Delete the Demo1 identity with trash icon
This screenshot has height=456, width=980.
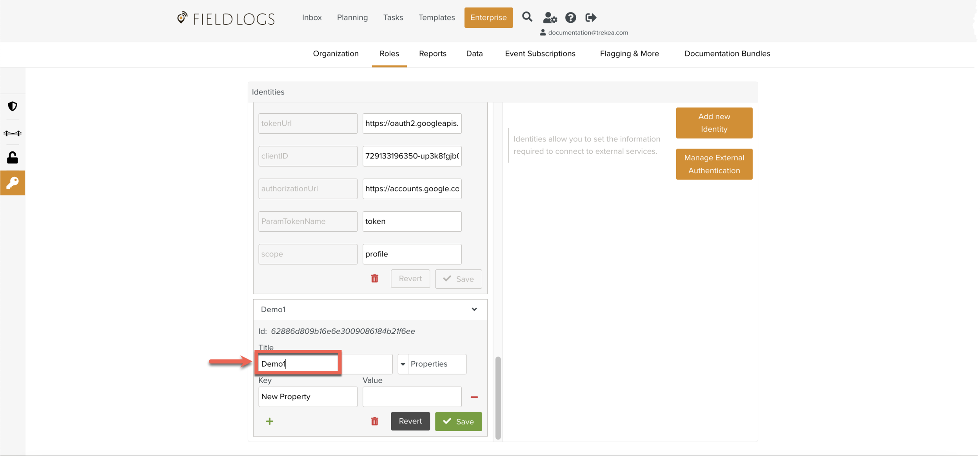(x=374, y=421)
